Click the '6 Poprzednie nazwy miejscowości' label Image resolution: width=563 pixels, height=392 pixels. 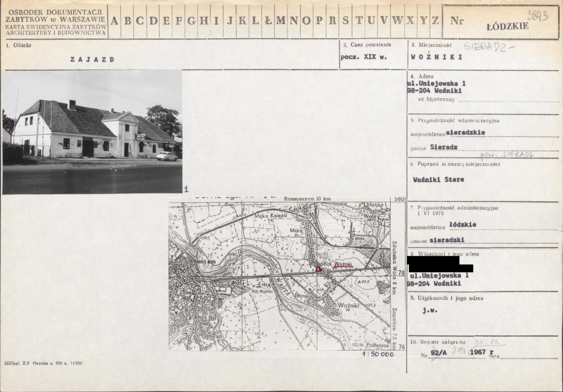coord(455,164)
